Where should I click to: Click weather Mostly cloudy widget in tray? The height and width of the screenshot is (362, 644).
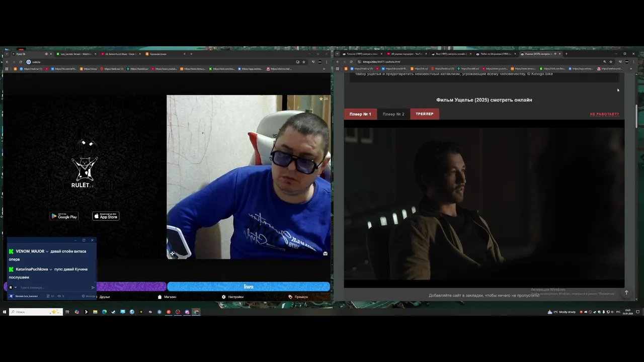coord(561,312)
